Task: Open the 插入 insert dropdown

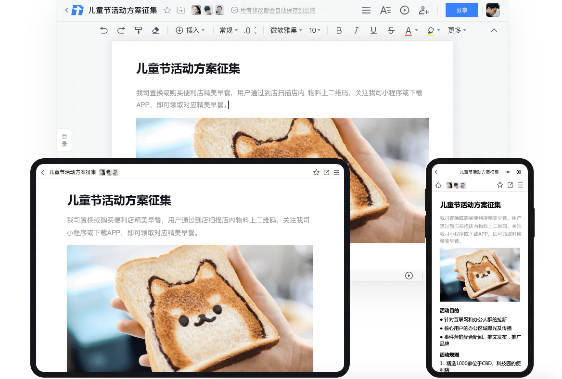Action: [190, 30]
